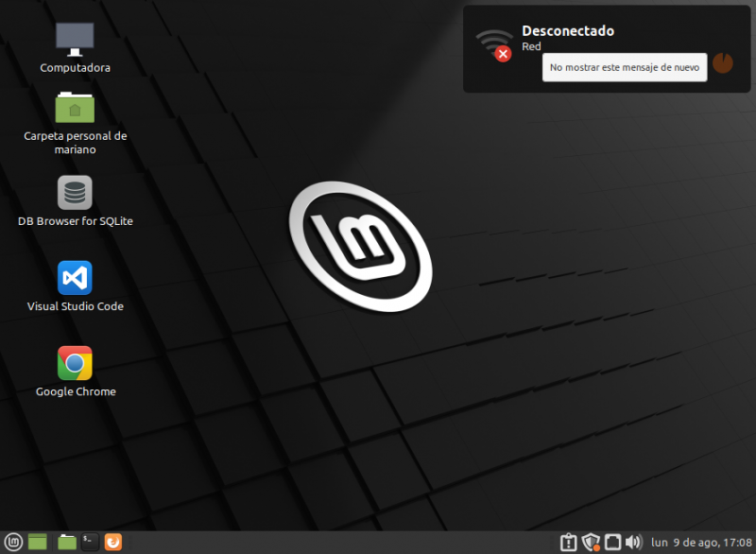Select the "DB Browser for SQLite" label
The width and height of the screenshot is (756, 554).
pyautogui.click(x=76, y=221)
